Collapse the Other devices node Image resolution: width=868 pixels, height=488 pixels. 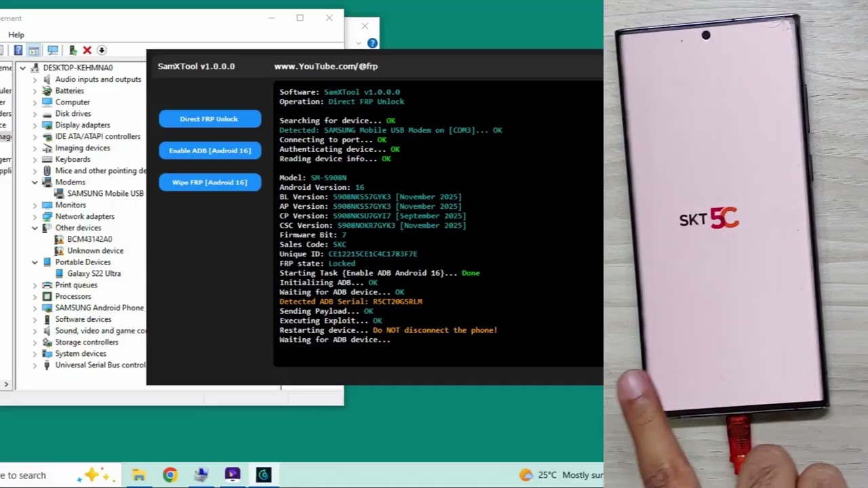click(35, 228)
